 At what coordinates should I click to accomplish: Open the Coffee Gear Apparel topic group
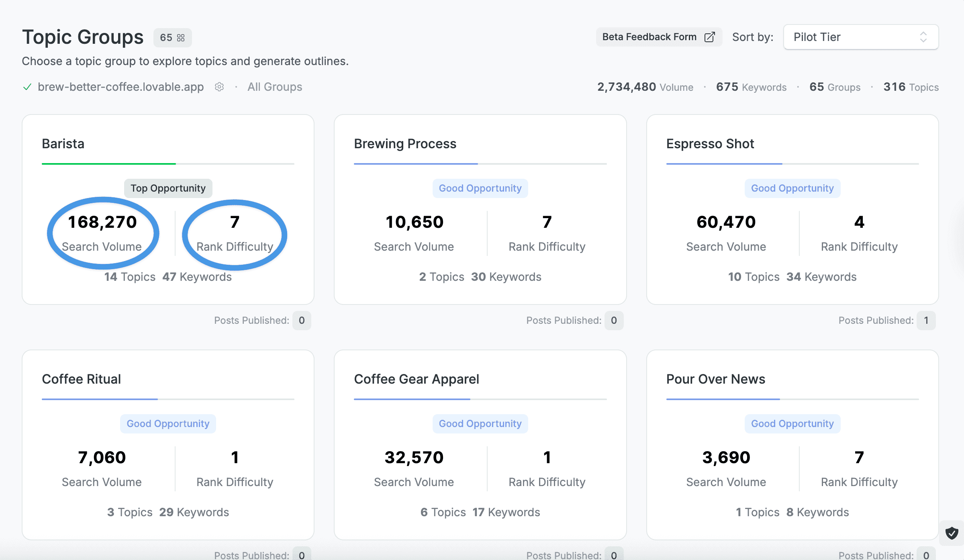(x=480, y=445)
